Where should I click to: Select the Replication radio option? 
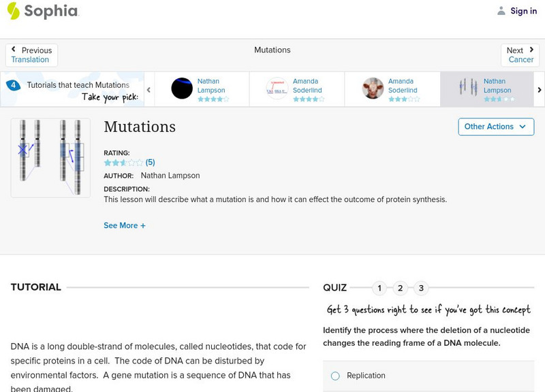[335, 376]
